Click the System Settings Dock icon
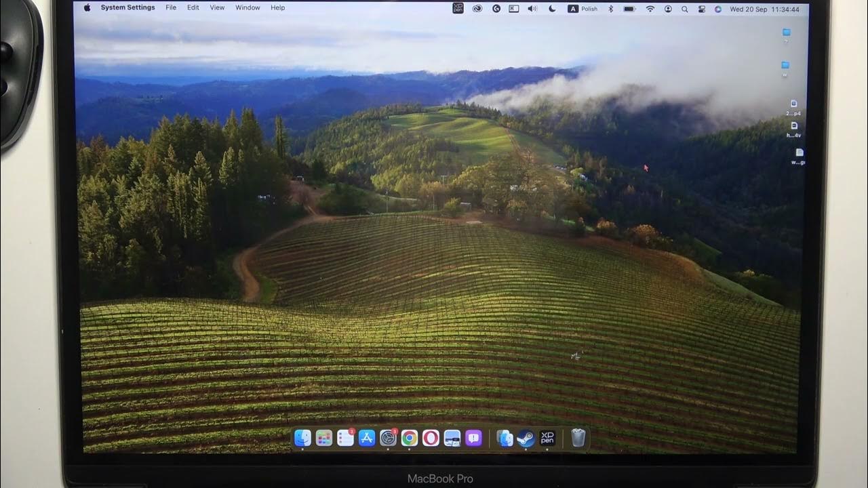The image size is (868, 488). pyautogui.click(x=388, y=439)
